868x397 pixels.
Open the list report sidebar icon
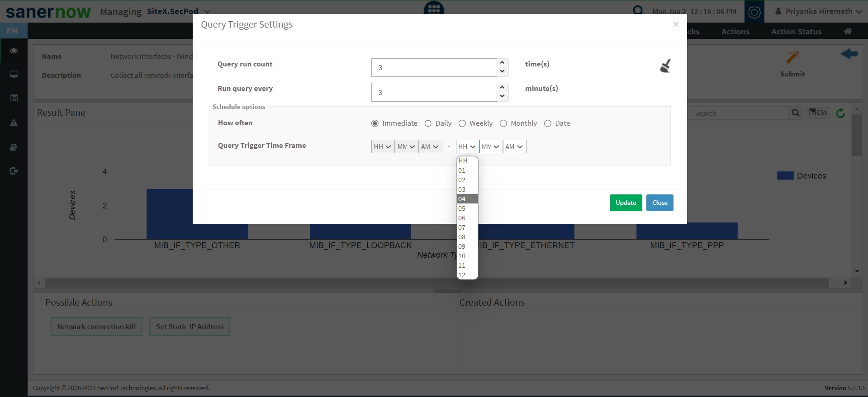pyautogui.click(x=14, y=98)
